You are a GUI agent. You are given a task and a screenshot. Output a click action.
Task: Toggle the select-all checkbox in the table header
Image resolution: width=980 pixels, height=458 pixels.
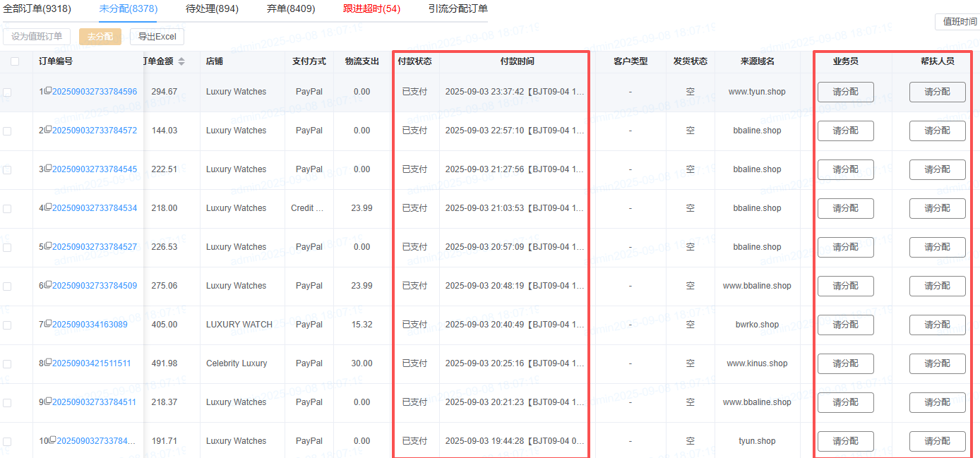click(x=15, y=62)
